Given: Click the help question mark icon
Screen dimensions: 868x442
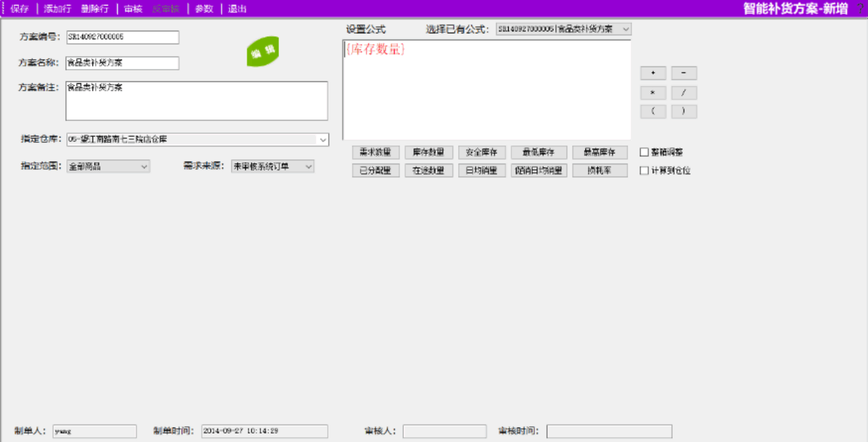Looking at the screenshot, I should pos(860,8).
